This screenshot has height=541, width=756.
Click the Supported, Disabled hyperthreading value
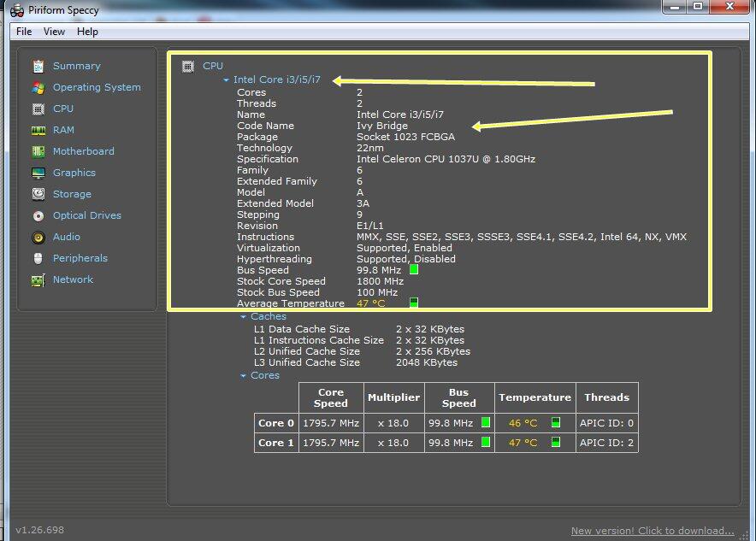(x=406, y=259)
